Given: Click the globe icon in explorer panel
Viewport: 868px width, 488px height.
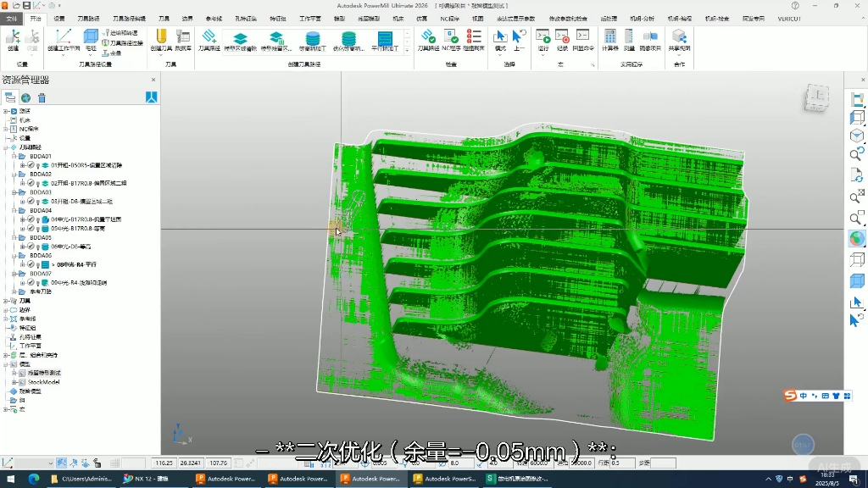Looking at the screenshot, I should (25, 98).
